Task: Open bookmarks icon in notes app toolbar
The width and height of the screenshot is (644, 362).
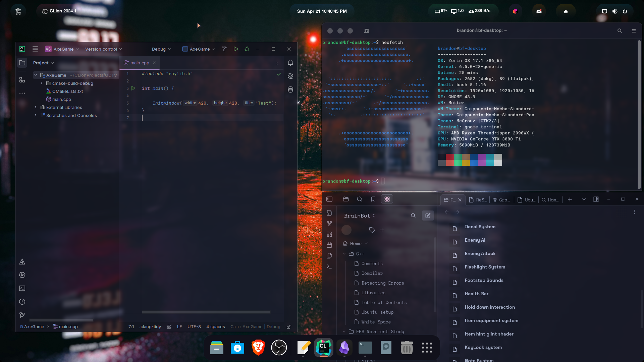Action: pos(373,199)
